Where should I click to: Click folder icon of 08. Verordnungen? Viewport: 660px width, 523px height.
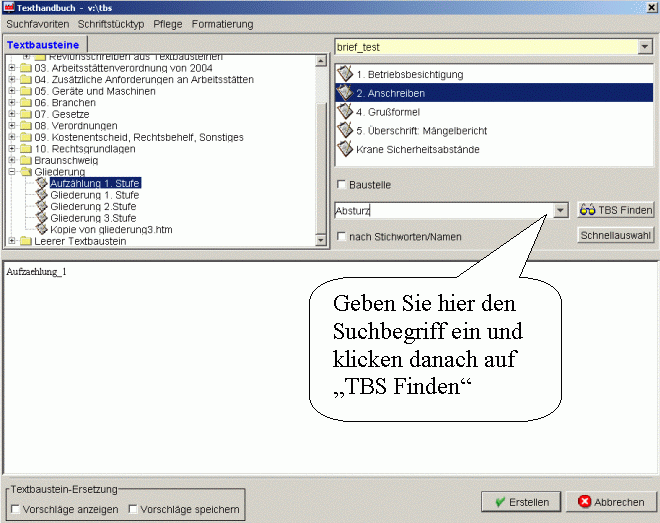tap(26, 125)
